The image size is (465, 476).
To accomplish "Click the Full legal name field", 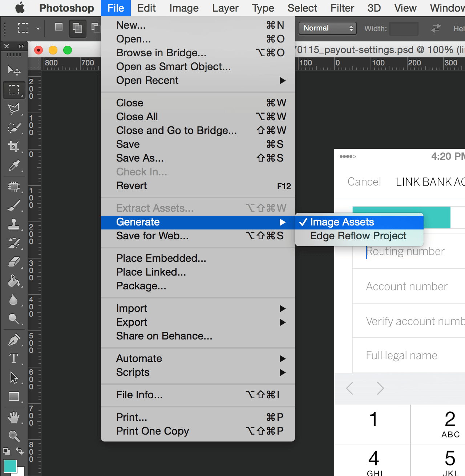I will click(409, 355).
